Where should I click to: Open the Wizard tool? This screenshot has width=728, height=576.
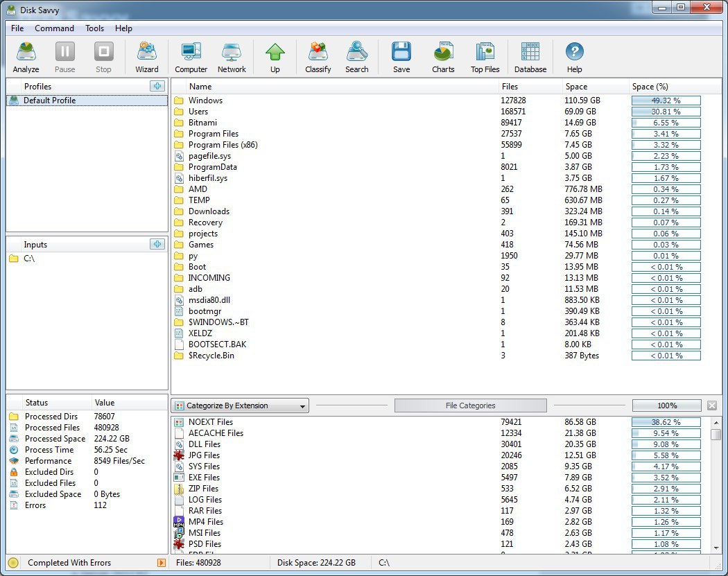(x=147, y=58)
